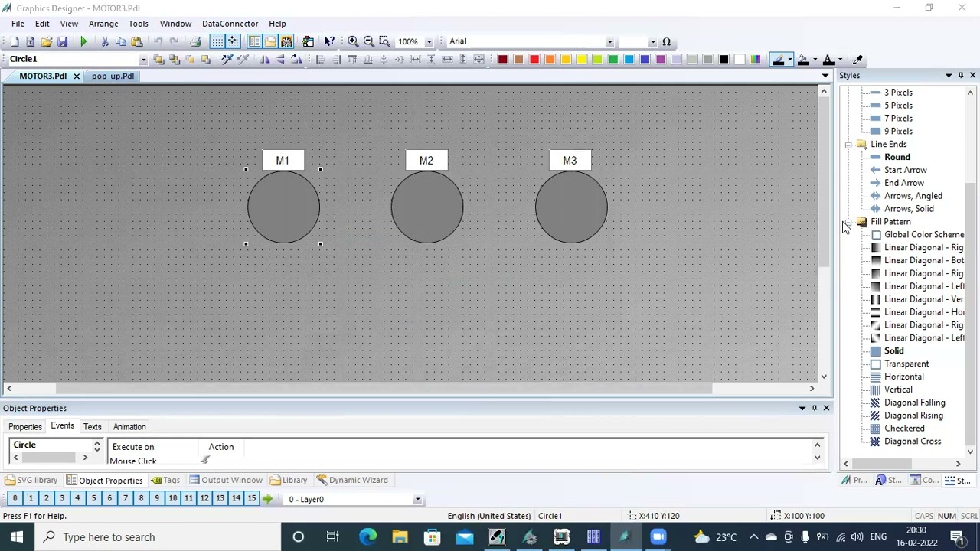The height and width of the screenshot is (551, 980).
Task: Open the zoom percentage dropdown
Action: tap(429, 42)
